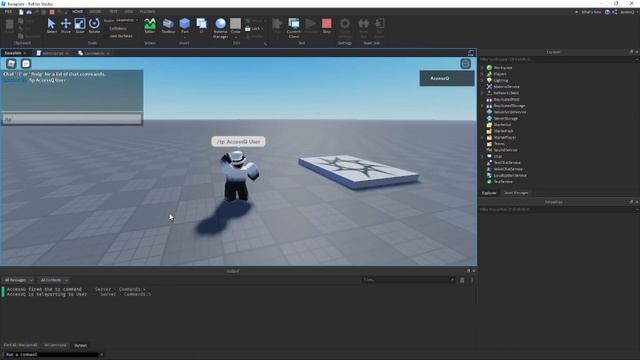This screenshot has height=360, width=640.
Task: Open the UI insert tool
Action: (x=201, y=26)
